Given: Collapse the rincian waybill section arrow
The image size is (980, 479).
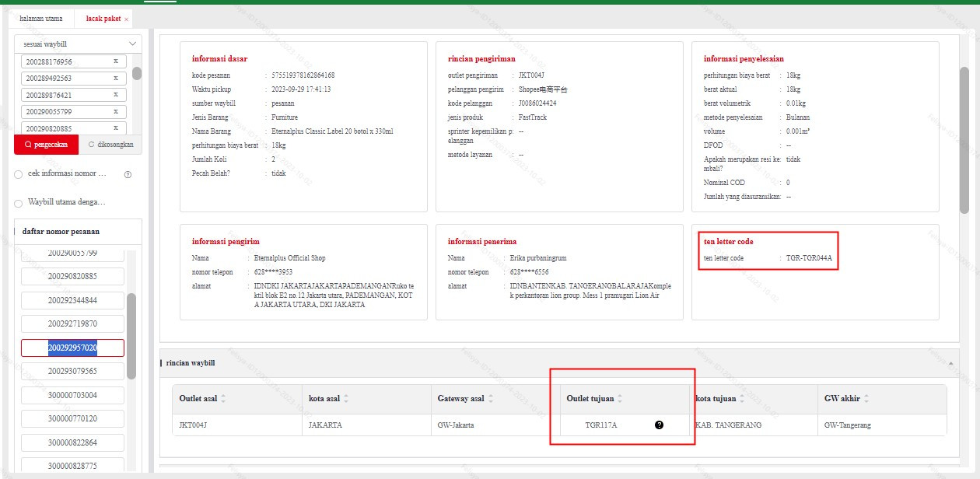Looking at the screenshot, I should [x=951, y=363].
